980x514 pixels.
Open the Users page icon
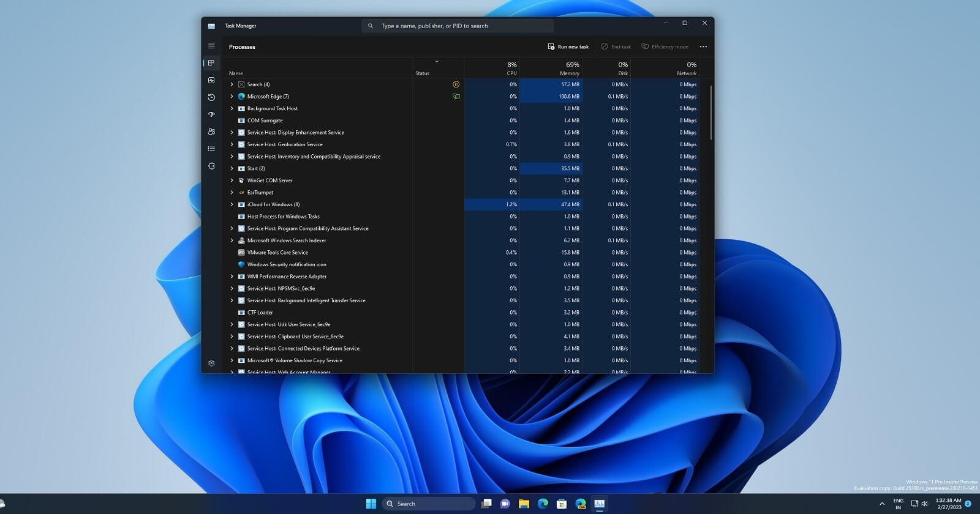211,132
